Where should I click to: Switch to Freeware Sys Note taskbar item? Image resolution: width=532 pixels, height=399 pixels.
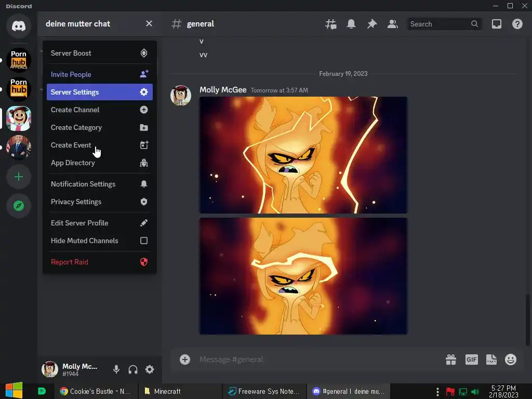(264, 391)
